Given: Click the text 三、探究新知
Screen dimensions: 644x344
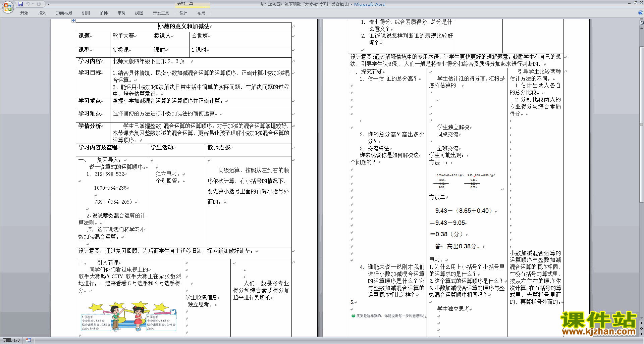Looking at the screenshot, I should (366, 71).
